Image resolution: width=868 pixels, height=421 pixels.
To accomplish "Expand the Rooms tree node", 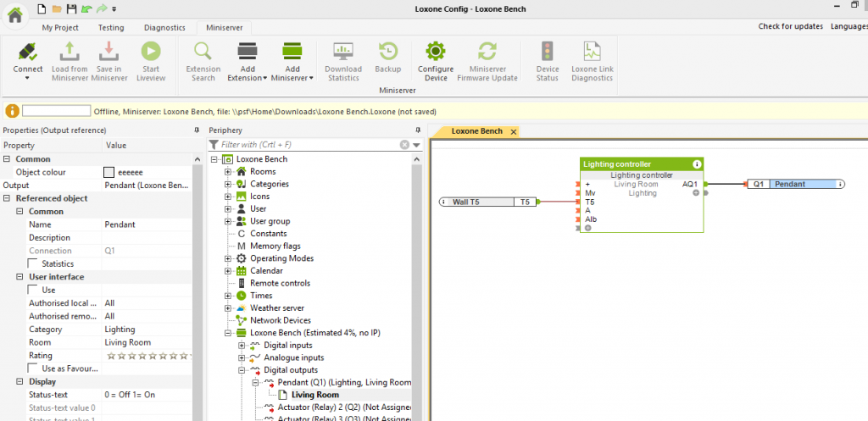I will [x=227, y=171].
